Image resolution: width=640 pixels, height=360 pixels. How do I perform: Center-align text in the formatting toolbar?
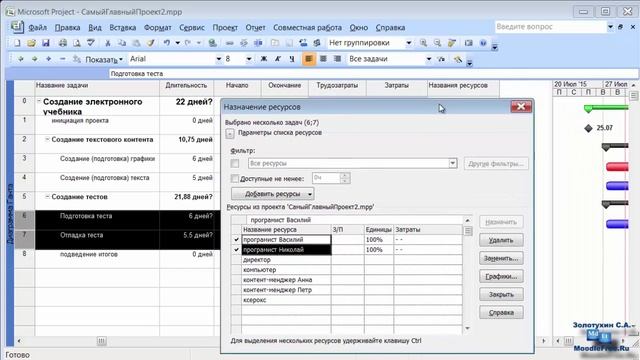tap(323, 59)
